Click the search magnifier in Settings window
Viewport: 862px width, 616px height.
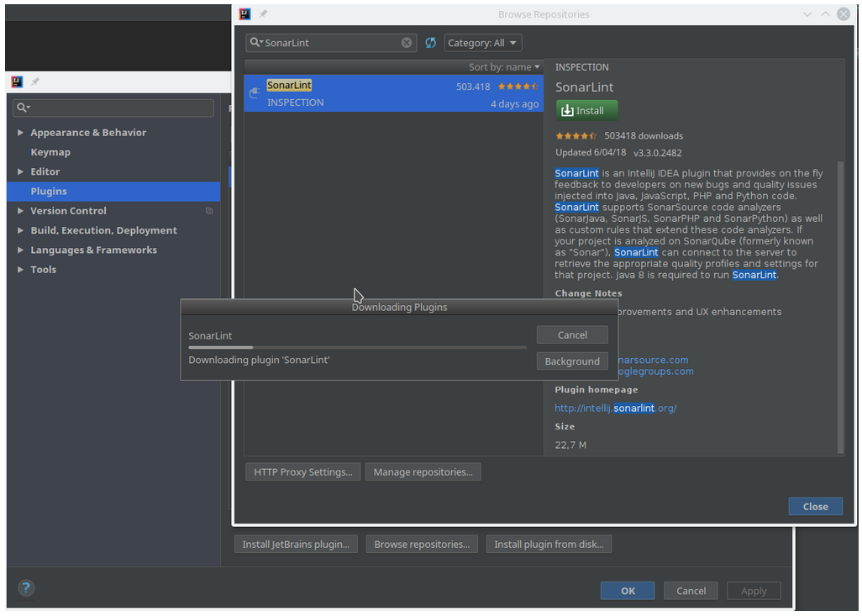(x=23, y=108)
